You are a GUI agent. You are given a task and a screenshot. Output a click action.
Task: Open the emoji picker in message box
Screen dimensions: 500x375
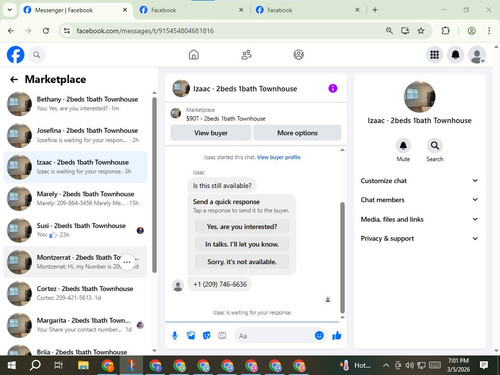(319, 335)
